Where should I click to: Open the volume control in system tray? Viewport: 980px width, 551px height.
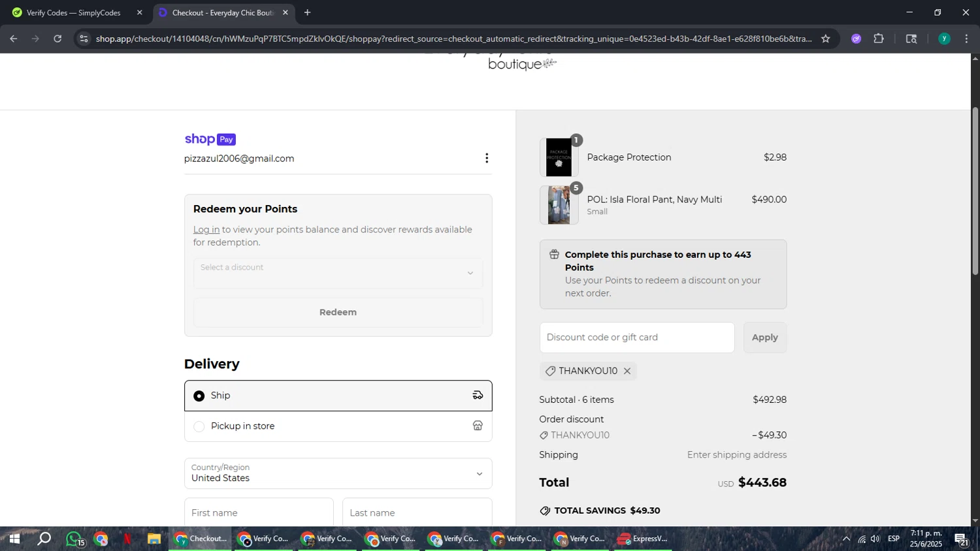tap(875, 539)
